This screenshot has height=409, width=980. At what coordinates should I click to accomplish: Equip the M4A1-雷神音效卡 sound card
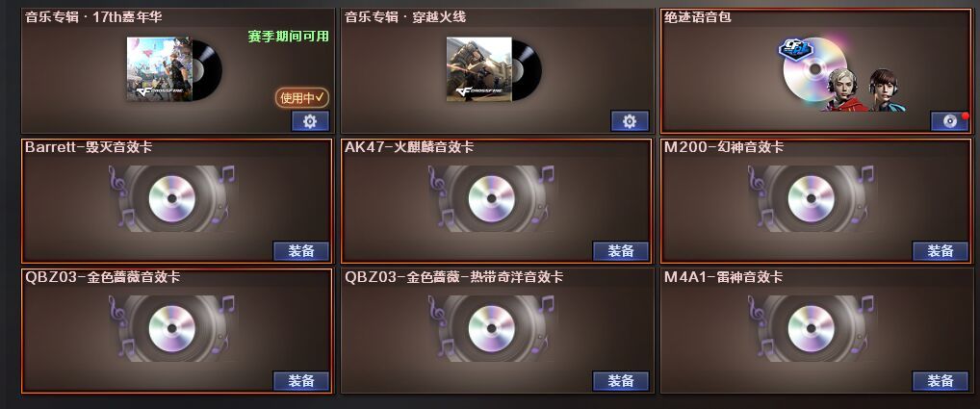(x=940, y=381)
